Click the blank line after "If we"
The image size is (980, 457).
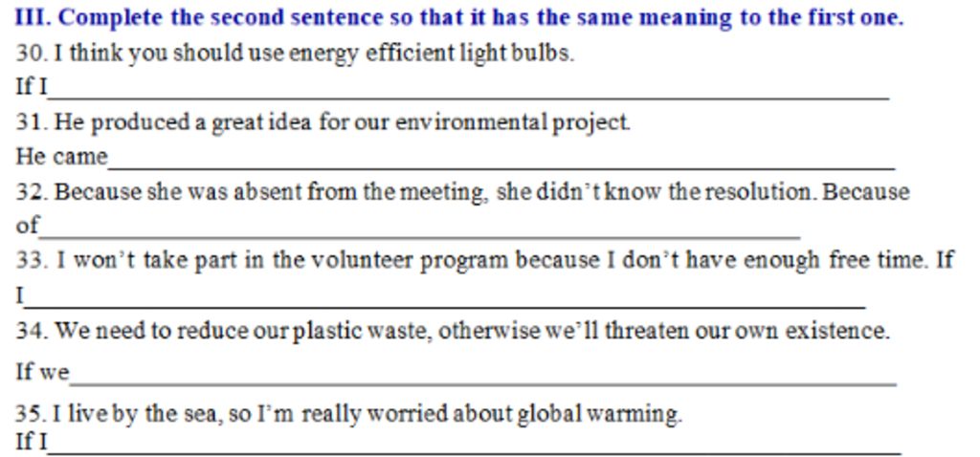click(x=483, y=377)
